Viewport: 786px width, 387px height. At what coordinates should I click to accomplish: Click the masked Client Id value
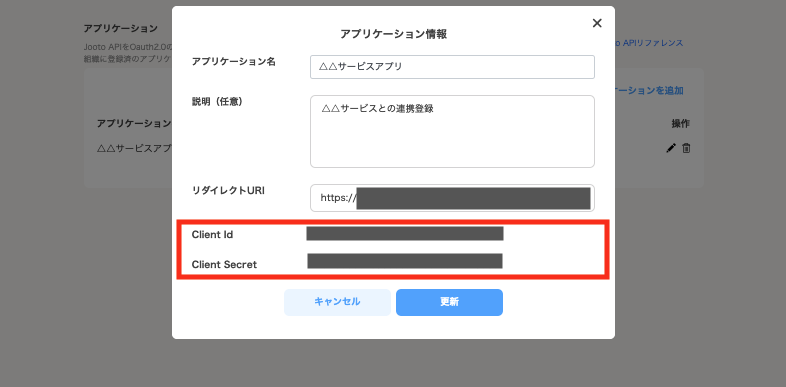pos(405,234)
